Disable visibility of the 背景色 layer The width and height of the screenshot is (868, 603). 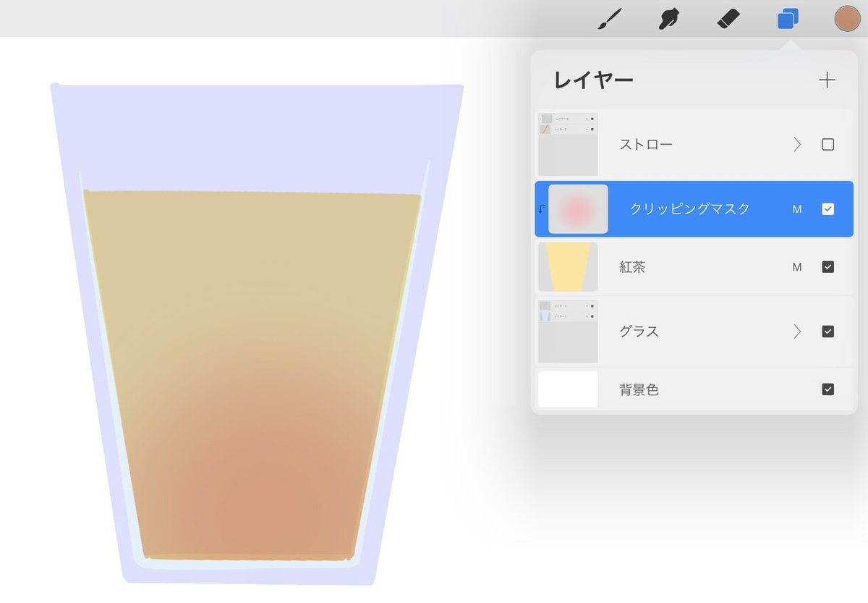tap(829, 389)
